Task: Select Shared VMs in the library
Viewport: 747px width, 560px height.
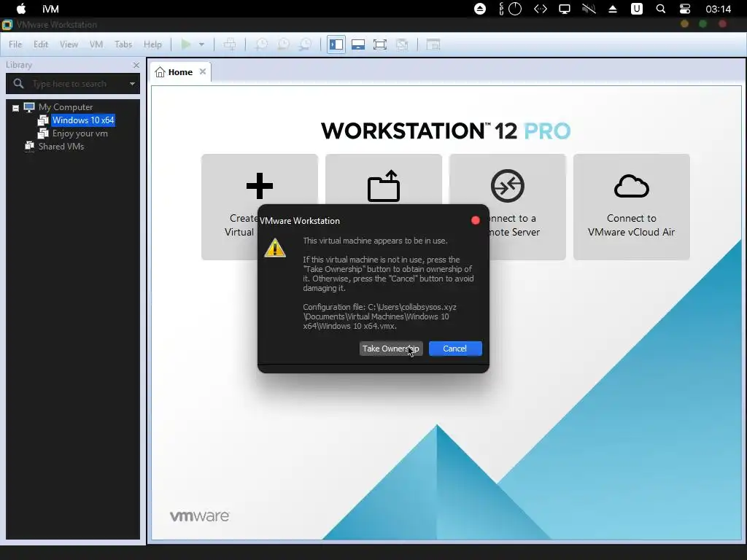Action: 61,146
